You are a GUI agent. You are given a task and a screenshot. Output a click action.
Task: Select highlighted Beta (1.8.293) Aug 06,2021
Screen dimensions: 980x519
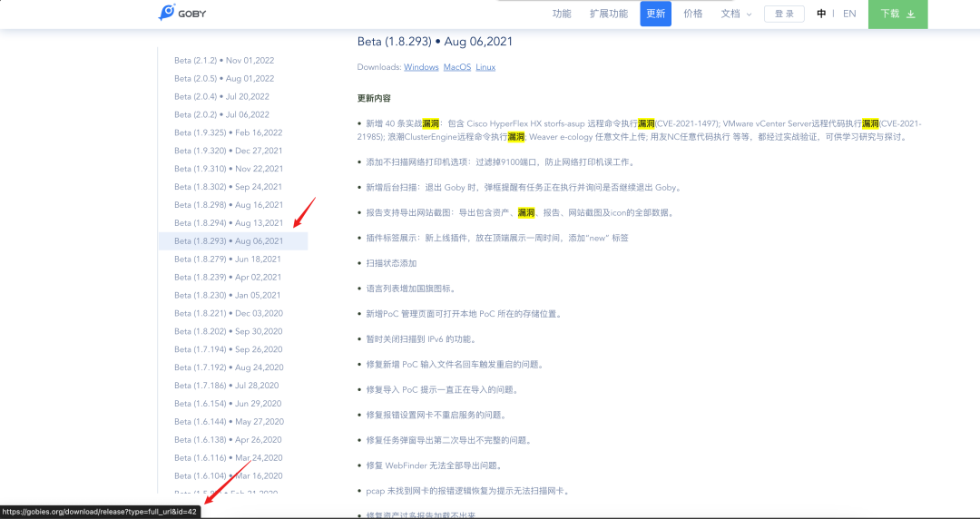[x=233, y=241]
